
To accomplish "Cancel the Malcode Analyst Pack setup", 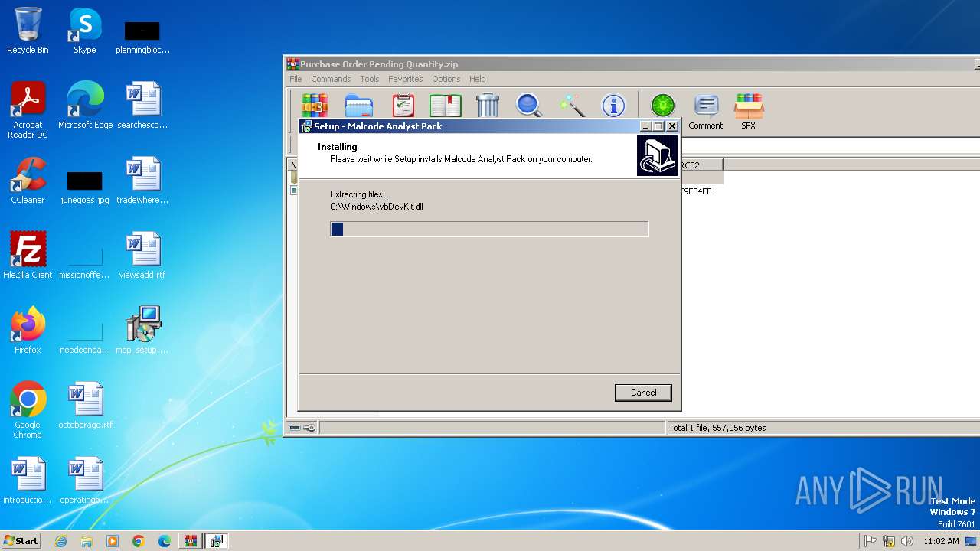I will 643,393.
